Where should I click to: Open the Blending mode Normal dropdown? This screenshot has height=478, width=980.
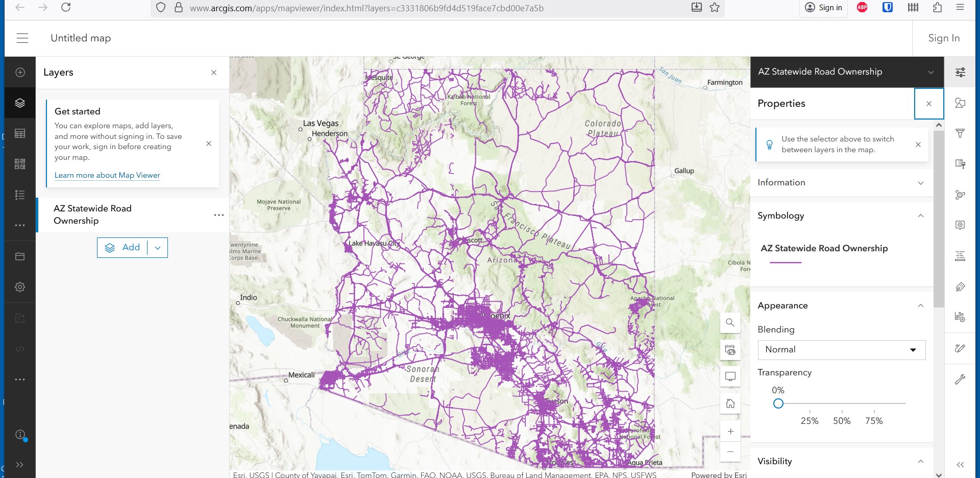click(x=841, y=350)
